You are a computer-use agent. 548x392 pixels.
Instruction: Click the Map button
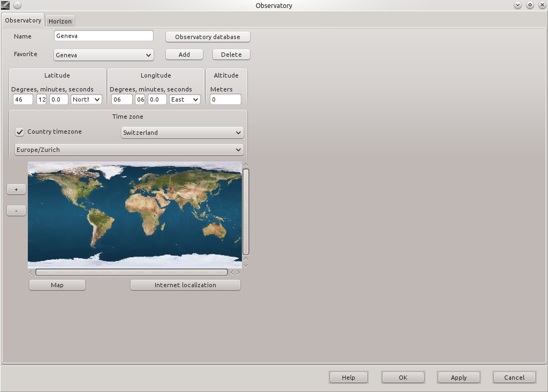pyautogui.click(x=57, y=285)
